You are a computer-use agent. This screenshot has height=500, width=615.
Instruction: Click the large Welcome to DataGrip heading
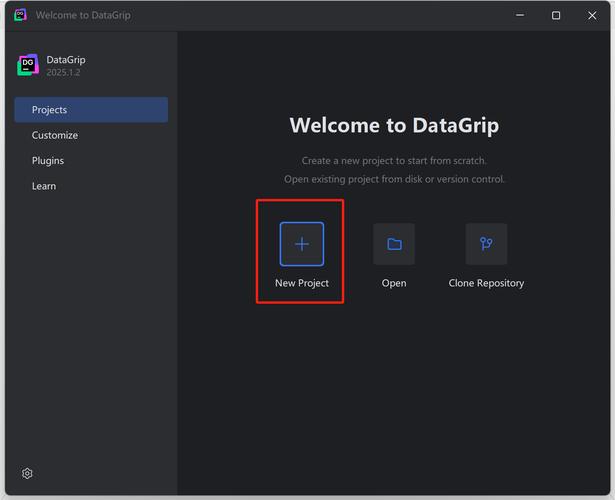pyautogui.click(x=394, y=126)
